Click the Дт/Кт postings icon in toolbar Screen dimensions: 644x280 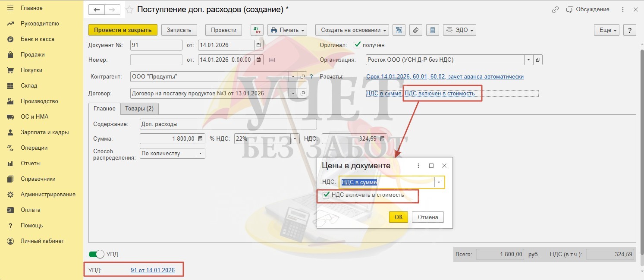tap(257, 30)
